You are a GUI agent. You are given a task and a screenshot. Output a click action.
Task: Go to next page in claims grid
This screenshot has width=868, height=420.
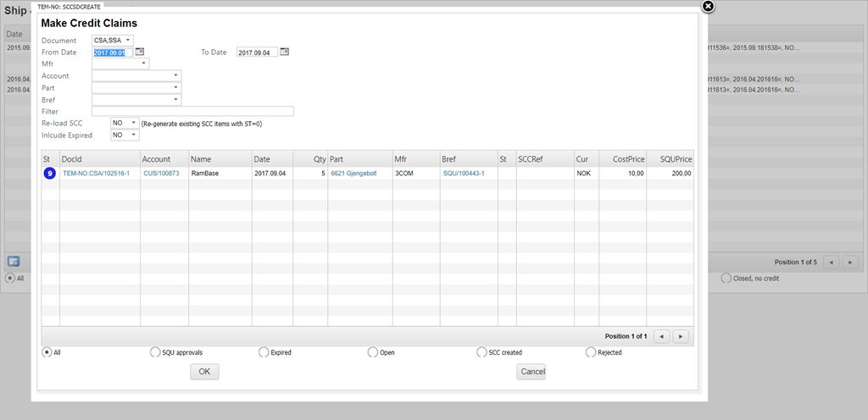680,336
